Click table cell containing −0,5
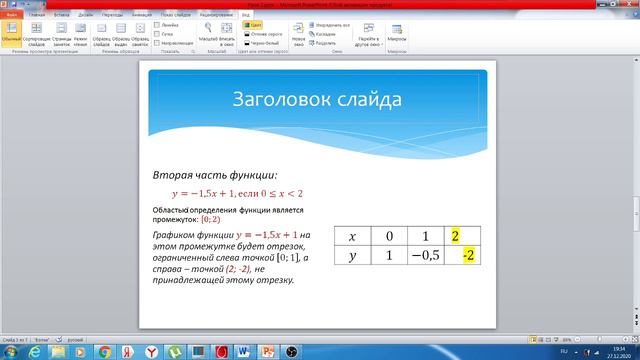The height and width of the screenshot is (360, 640). pyautogui.click(x=425, y=255)
